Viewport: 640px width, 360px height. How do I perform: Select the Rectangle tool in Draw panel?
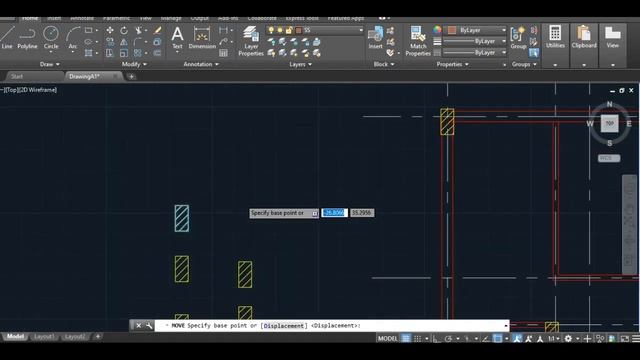(x=89, y=30)
